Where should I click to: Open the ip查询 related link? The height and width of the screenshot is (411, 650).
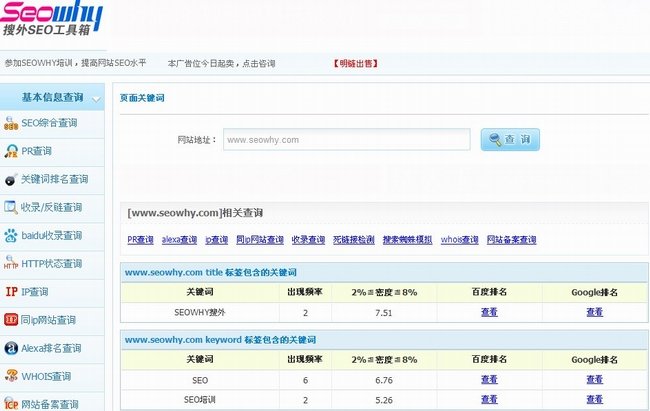click(x=216, y=240)
